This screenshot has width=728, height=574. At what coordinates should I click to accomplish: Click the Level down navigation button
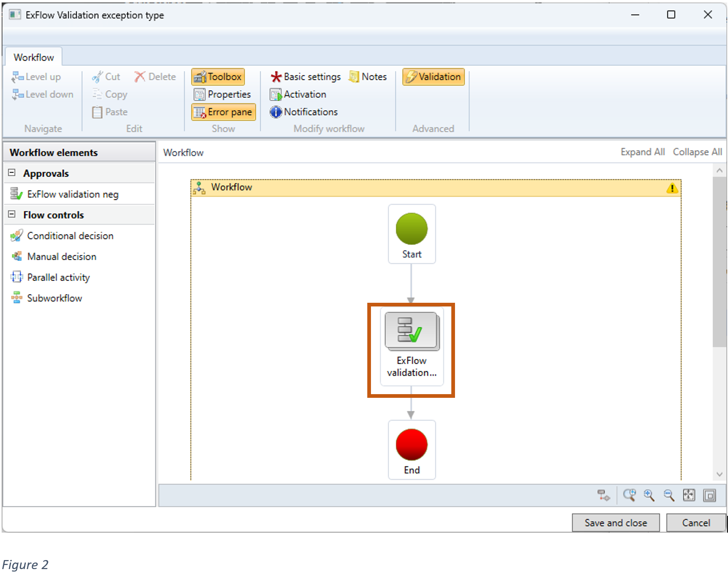click(x=43, y=94)
